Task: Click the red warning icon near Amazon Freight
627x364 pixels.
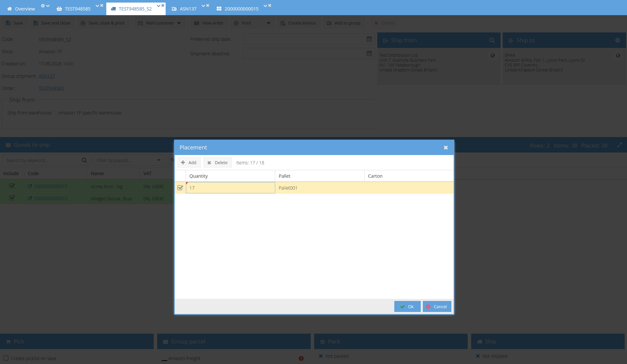Action: pyautogui.click(x=301, y=358)
